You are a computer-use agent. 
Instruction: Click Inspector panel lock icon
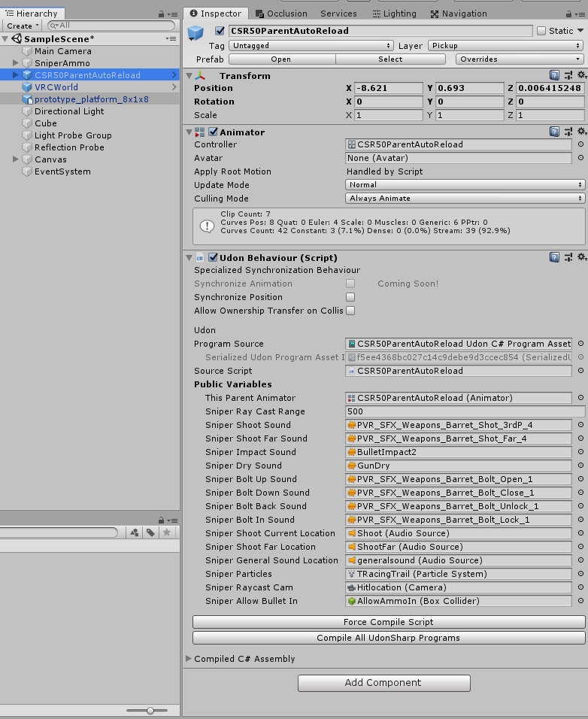pos(568,14)
